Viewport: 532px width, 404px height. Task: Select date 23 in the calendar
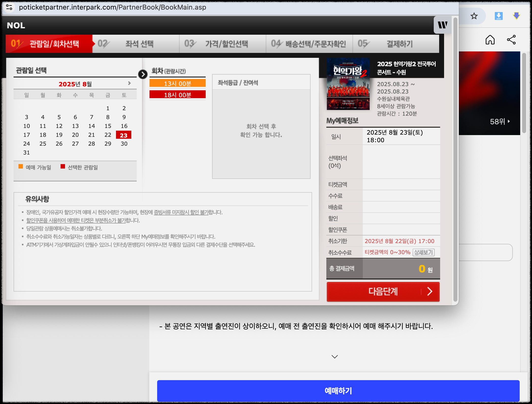pos(124,135)
